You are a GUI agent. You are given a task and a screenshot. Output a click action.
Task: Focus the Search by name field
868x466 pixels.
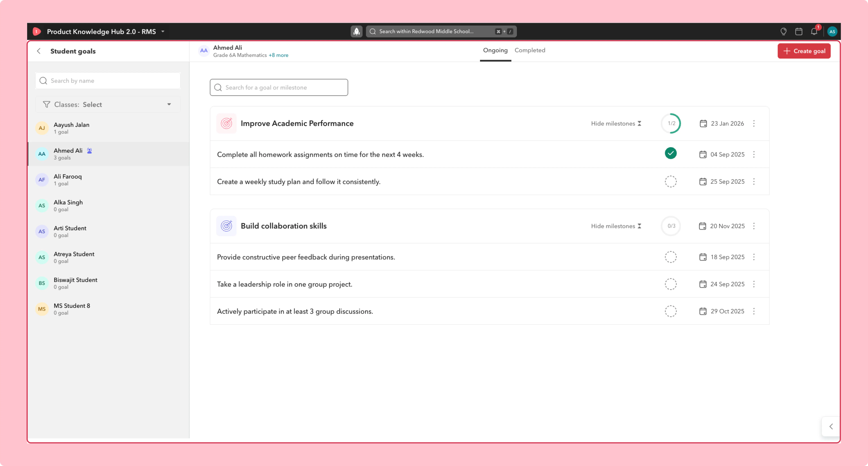108,81
